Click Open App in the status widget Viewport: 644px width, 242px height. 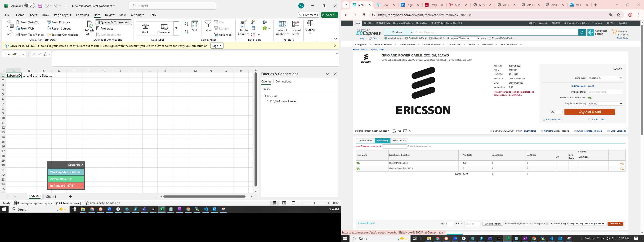click(x=75, y=165)
